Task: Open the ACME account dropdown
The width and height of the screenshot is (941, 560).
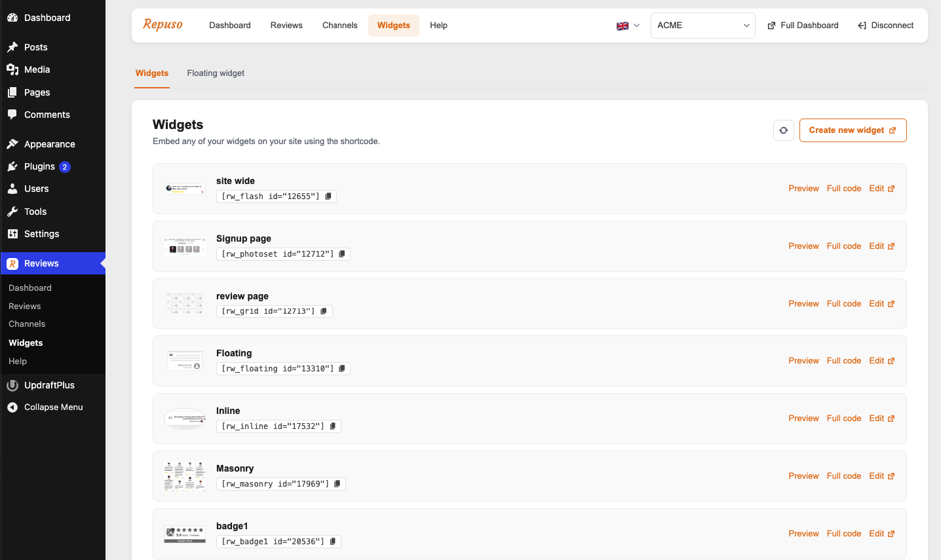Action: click(x=703, y=26)
